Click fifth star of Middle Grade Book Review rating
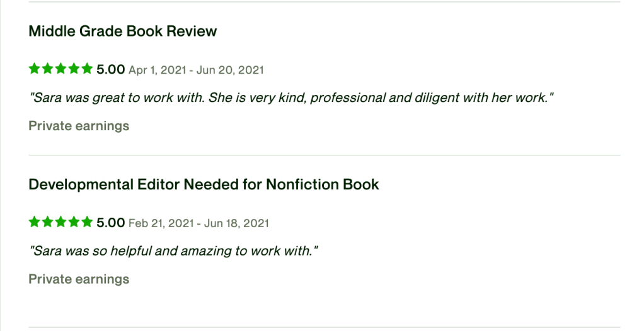The width and height of the screenshot is (644, 331). pyautogui.click(x=87, y=69)
